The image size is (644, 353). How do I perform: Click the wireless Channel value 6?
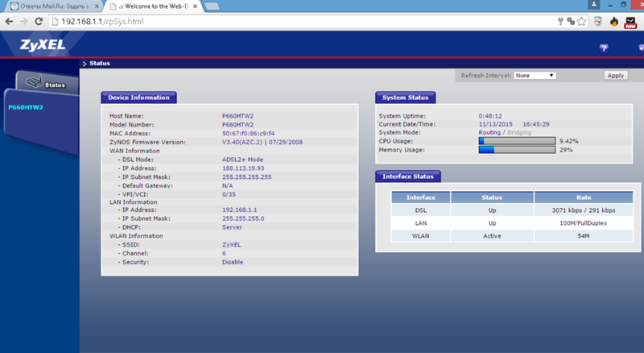[x=225, y=253]
